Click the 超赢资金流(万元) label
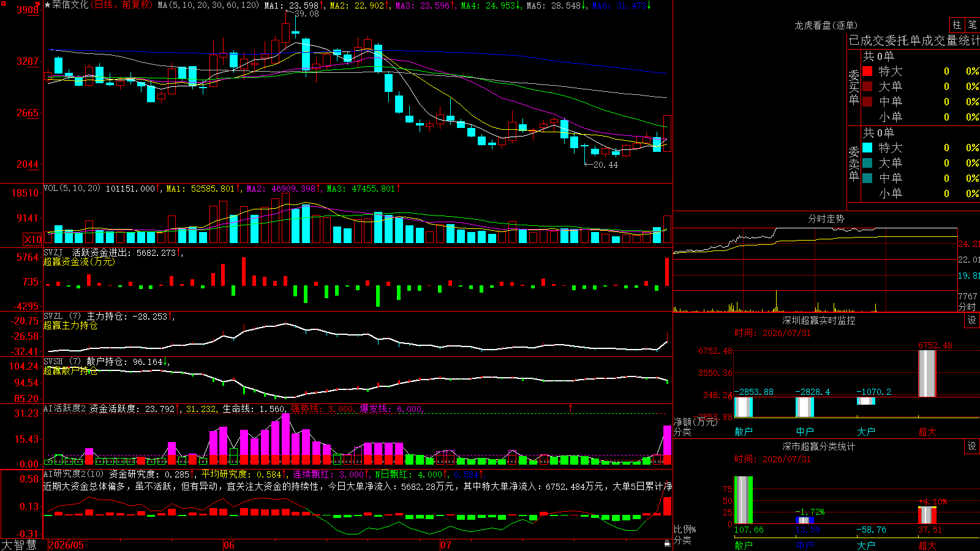Viewport: 980px width, 551px height. pyautogui.click(x=79, y=261)
